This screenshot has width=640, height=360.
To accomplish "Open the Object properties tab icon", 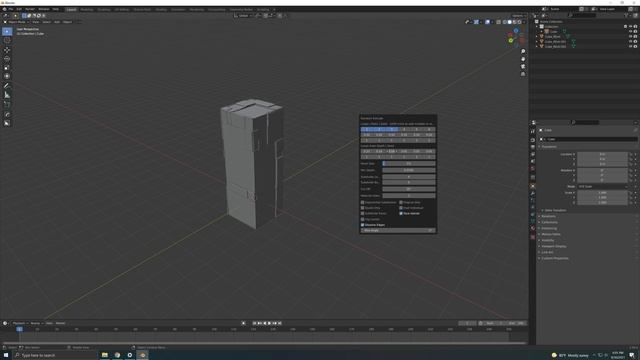I will [x=533, y=186].
